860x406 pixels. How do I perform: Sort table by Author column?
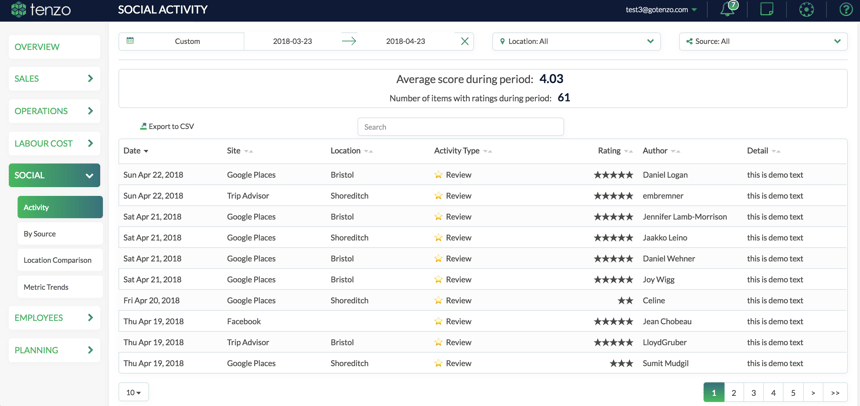[662, 151]
